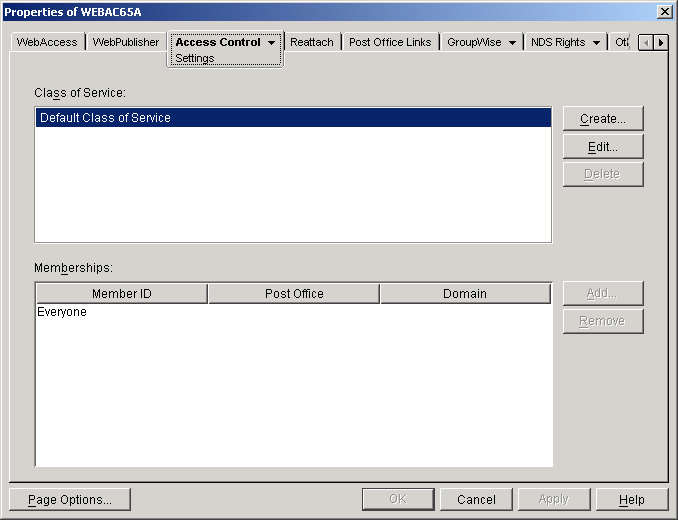This screenshot has height=520, width=678.
Task: Select Default Class of Service entry
Action: point(293,118)
